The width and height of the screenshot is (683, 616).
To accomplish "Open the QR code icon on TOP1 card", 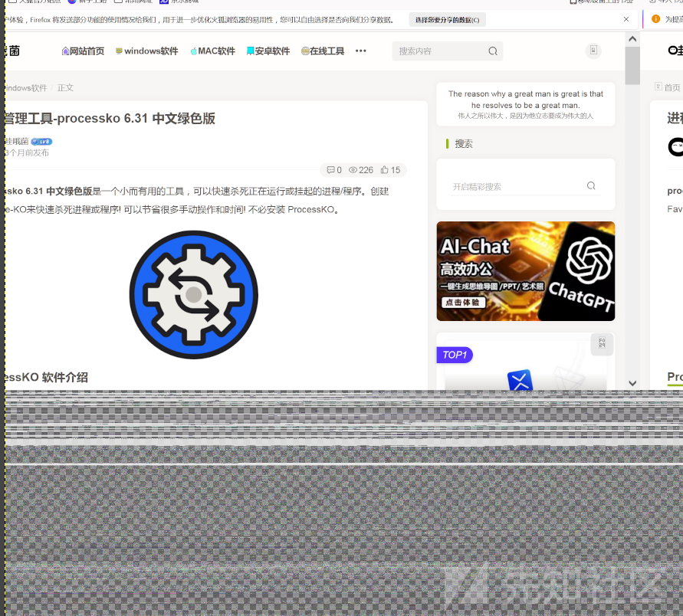I will point(602,343).
